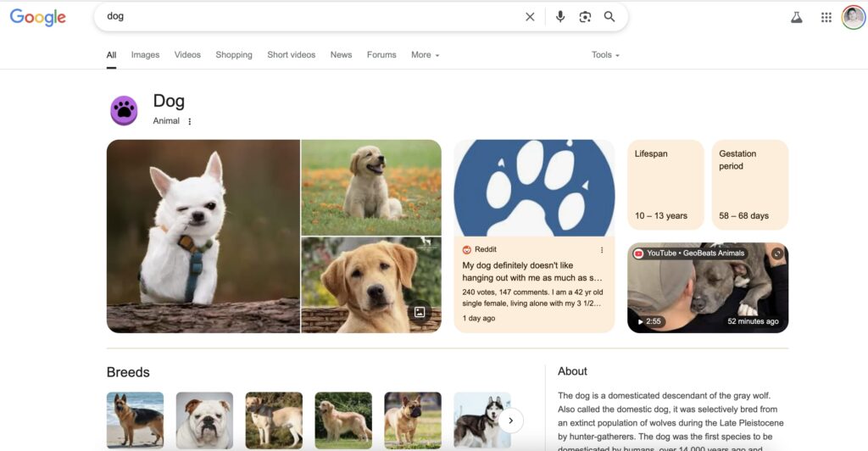Open the Gestation period 58 – 68 days card

pos(749,184)
